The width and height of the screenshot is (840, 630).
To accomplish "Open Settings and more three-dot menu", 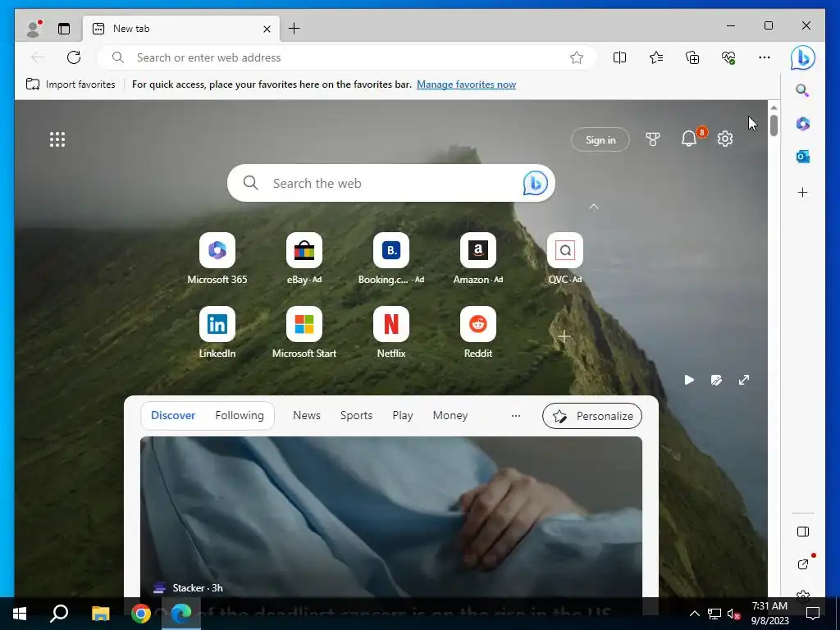I will pos(765,57).
